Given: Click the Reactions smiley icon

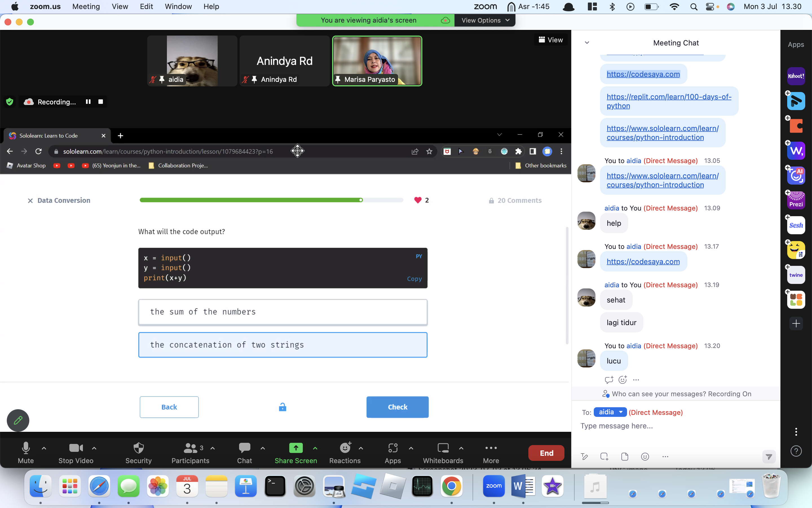Looking at the screenshot, I should tap(345, 448).
